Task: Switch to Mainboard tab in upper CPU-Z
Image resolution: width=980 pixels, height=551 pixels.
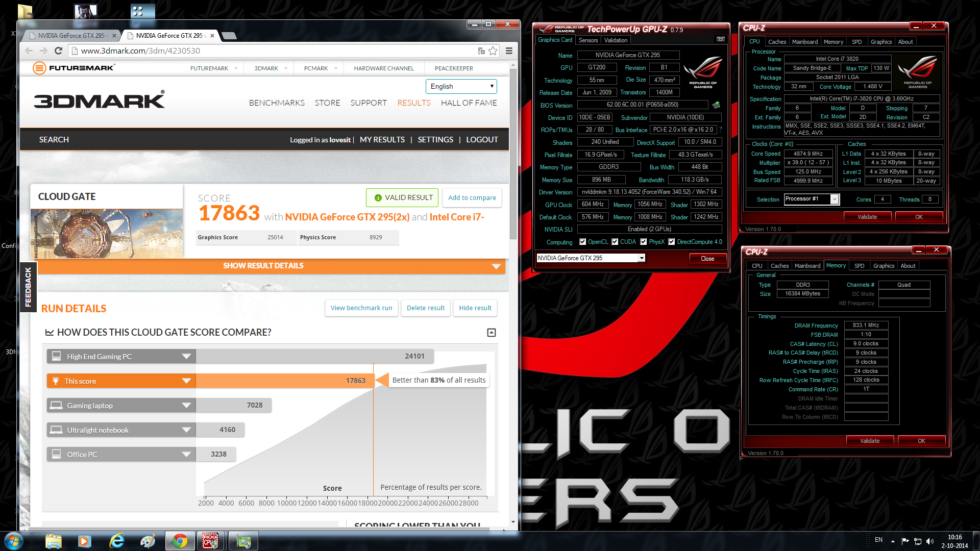Action: pos(805,42)
